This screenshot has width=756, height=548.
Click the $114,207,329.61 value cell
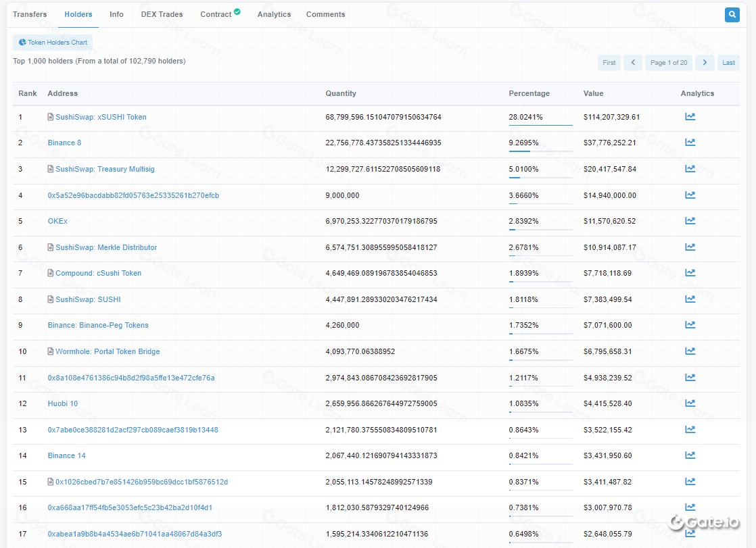(x=611, y=117)
